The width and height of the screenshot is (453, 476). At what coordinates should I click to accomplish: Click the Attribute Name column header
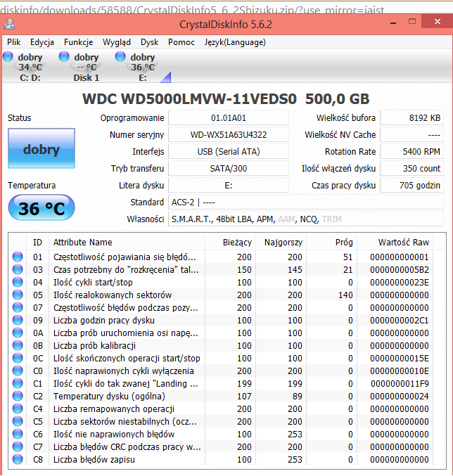(x=127, y=242)
